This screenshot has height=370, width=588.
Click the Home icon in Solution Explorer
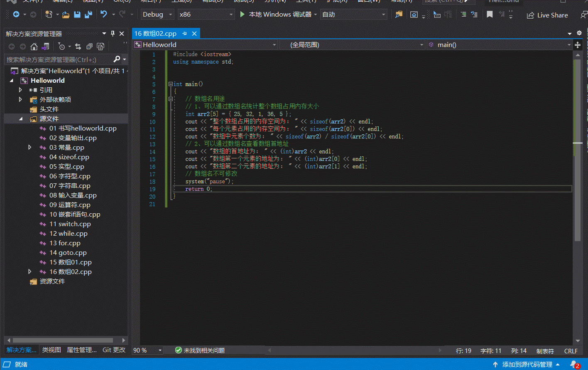coord(34,47)
